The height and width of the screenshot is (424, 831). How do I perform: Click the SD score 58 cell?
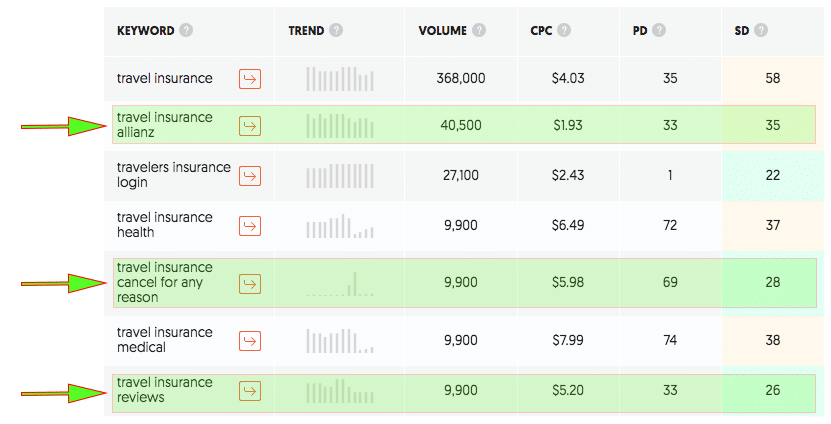[772, 79]
